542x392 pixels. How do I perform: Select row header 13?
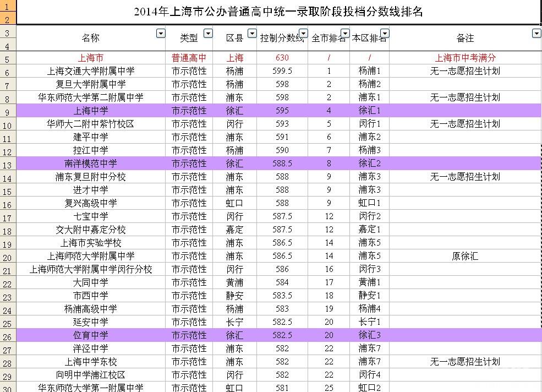coord(8,164)
